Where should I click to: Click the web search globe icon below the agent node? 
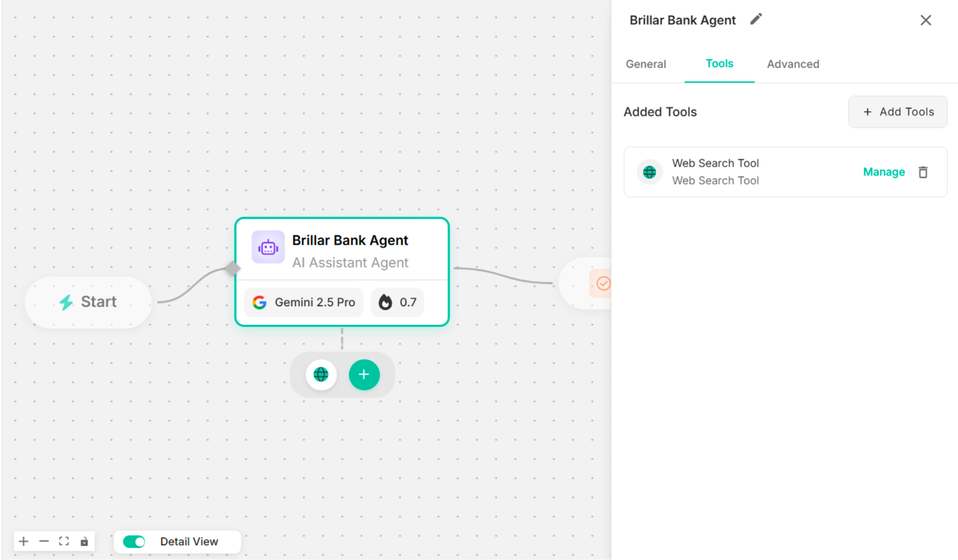[x=321, y=374]
